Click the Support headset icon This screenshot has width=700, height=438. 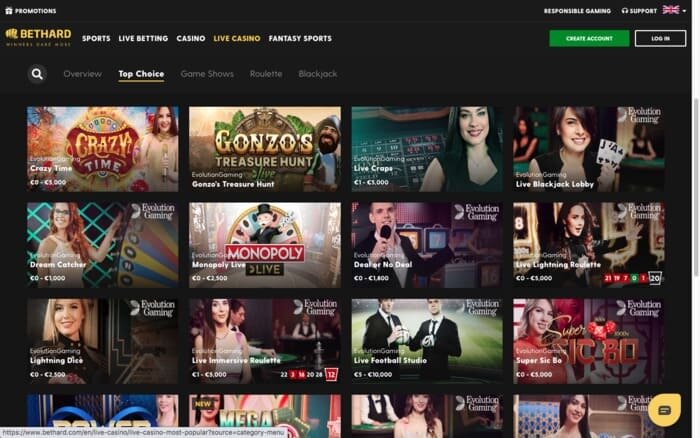(625, 10)
